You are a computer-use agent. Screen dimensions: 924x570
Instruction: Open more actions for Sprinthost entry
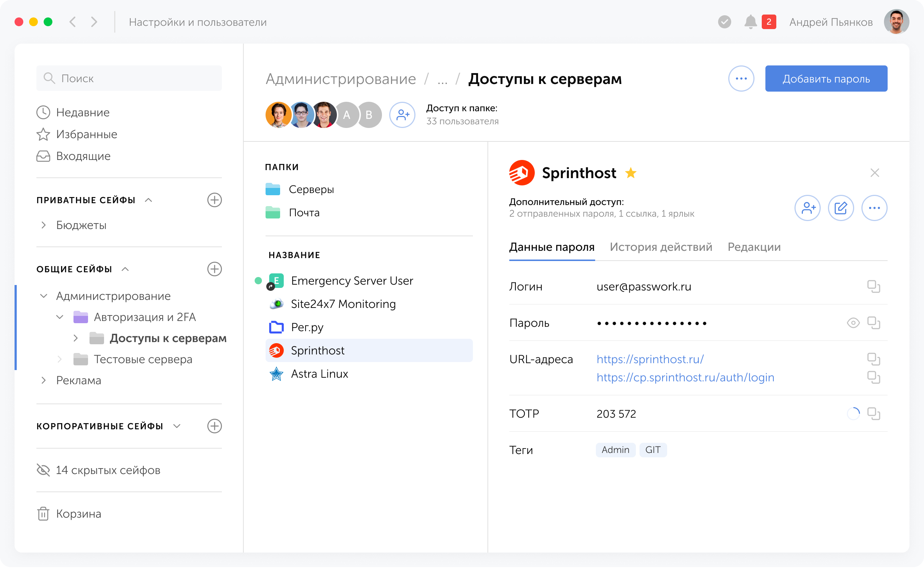874,208
